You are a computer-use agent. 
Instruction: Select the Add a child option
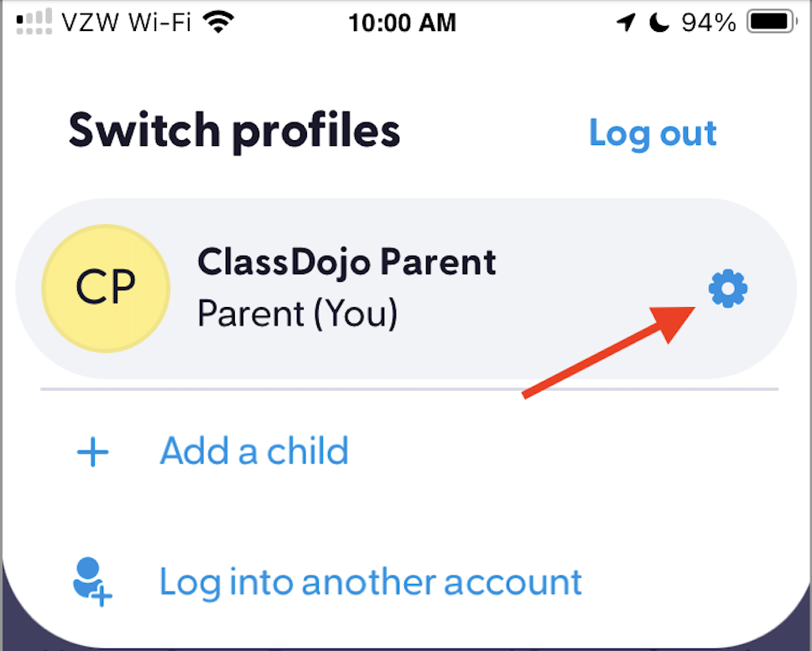254,451
